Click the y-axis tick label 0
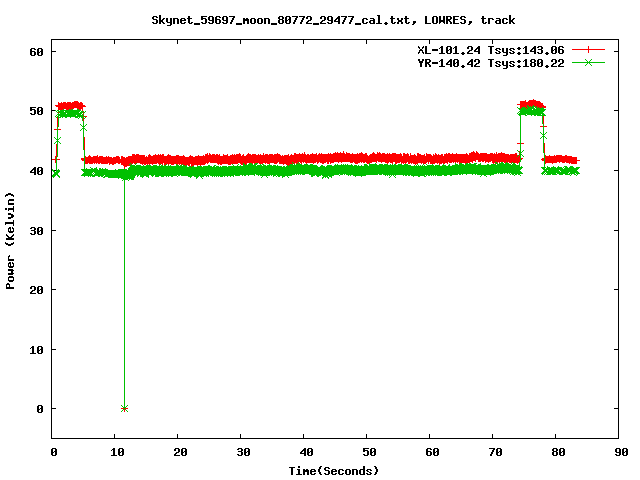Screen dimensions: 640x480 tap(40, 409)
